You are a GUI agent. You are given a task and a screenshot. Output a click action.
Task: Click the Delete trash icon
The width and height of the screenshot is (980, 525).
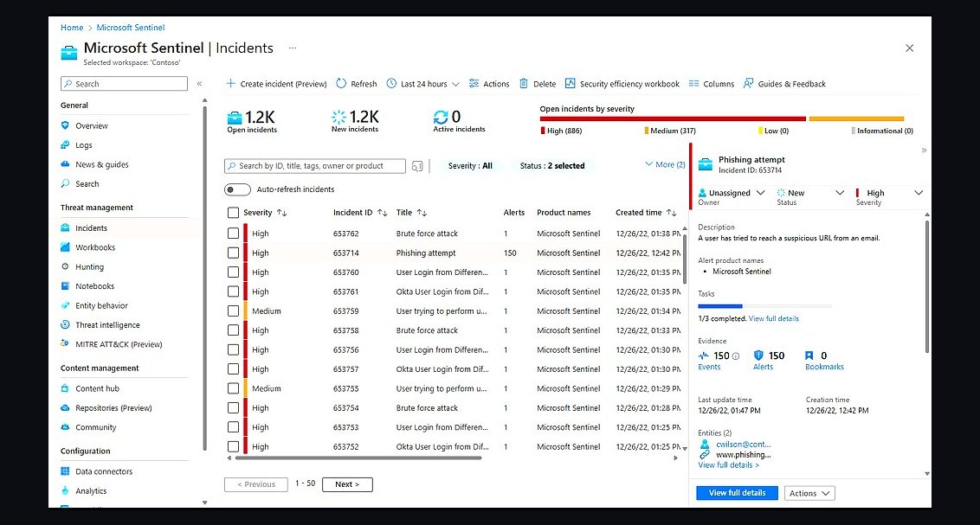pyautogui.click(x=524, y=84)
